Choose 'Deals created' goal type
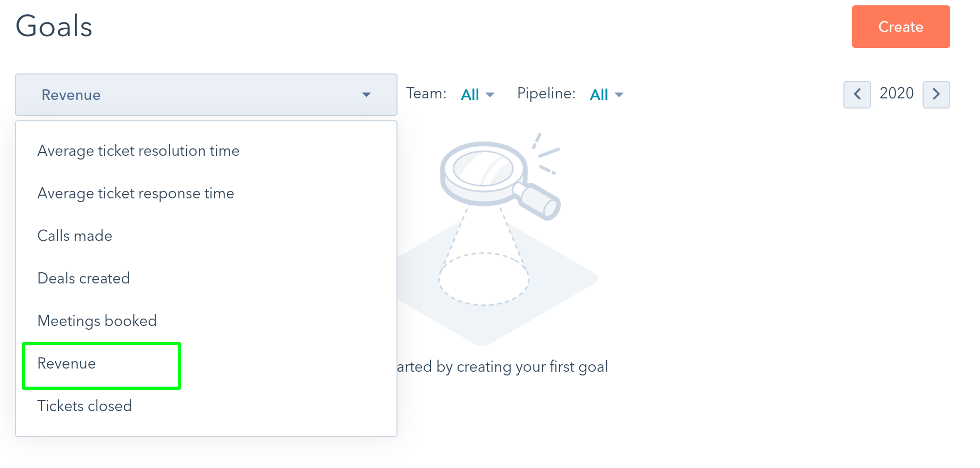This screenshot has width=980, height=468. [x=83, y=278]
